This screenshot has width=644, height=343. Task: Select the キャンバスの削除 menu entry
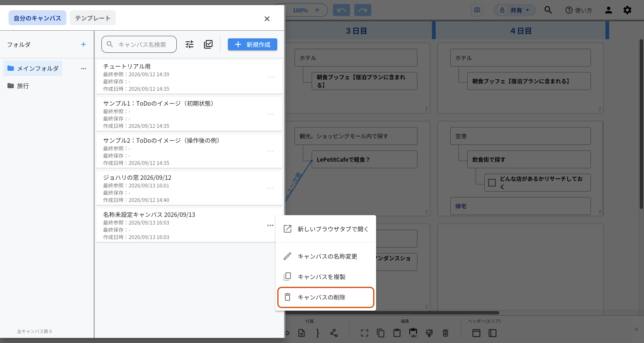pos(325,297)
